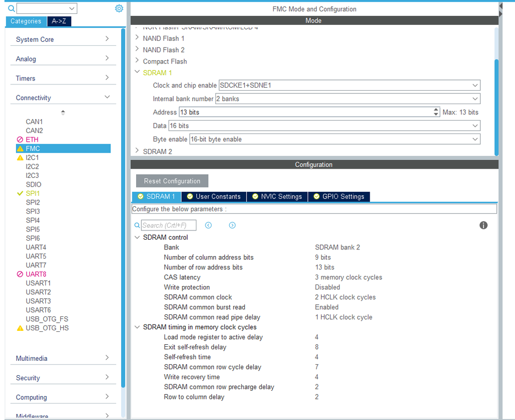The height and width of the screenshot is (420, 515).
Task: Select the FMC peripheral
Action: pos(63,149)
